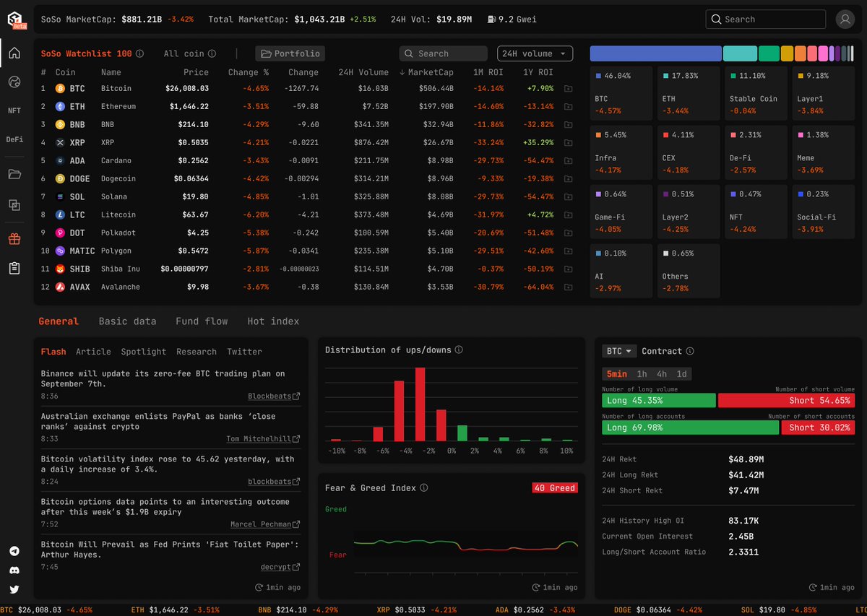The height and width of the screenshot is (616, 867).
Task: Open the Article news tab
Action: click(x=93, y=352)
